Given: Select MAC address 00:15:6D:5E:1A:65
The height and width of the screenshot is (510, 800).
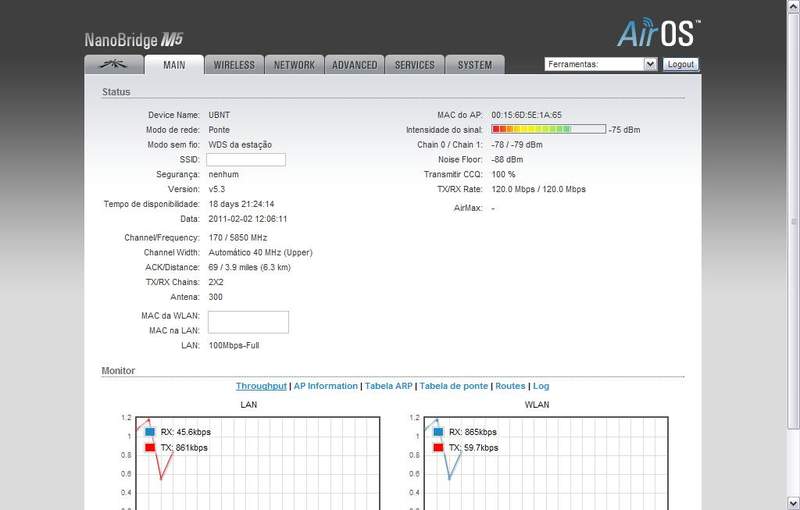Looking at the screenshot, I should (x=527, y=115).
